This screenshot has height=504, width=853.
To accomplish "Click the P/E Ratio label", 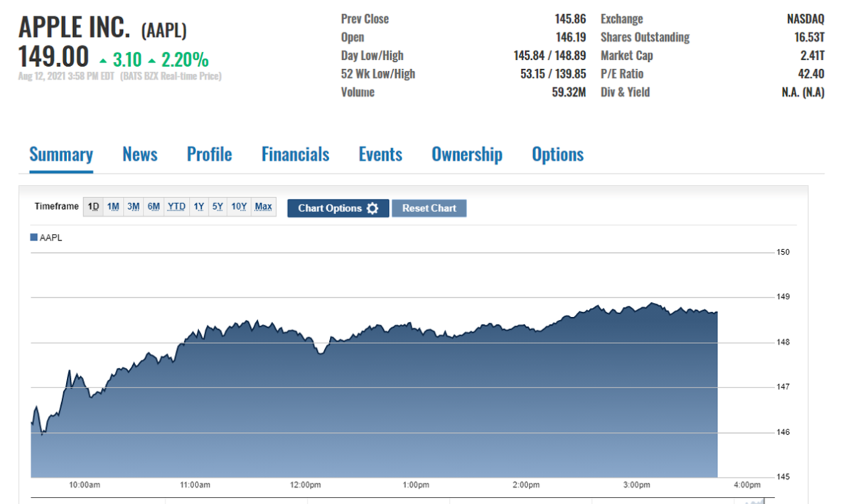I will (x=621, y=74).
